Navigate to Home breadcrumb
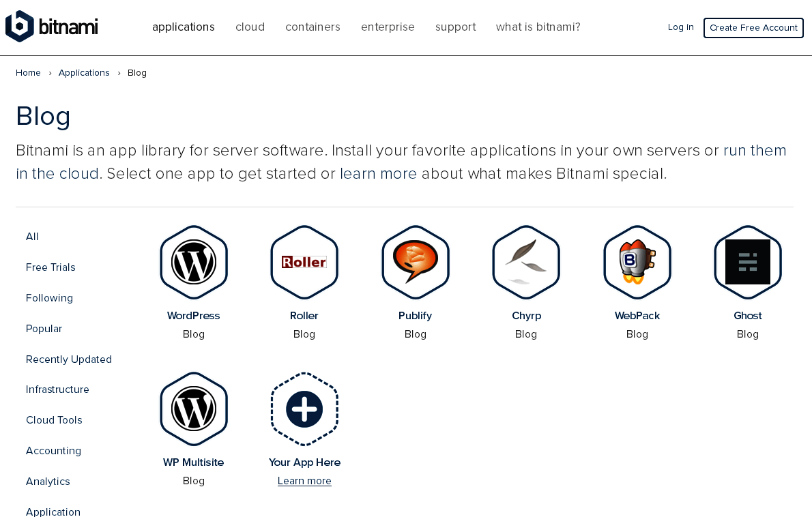The width and height of the screenshot is (812, 517). click(x=28, y=73)
